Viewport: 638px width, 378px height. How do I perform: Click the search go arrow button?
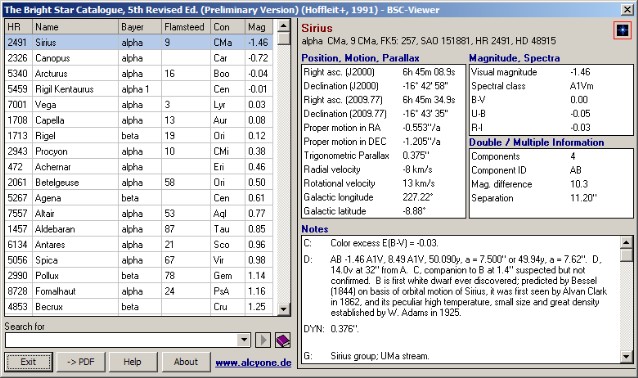pos(263,340)
